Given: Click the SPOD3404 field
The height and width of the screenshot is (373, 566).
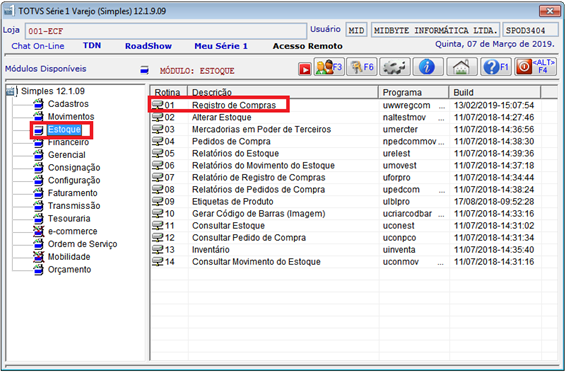Looking at the screenshot, I should tap(531, 30).
